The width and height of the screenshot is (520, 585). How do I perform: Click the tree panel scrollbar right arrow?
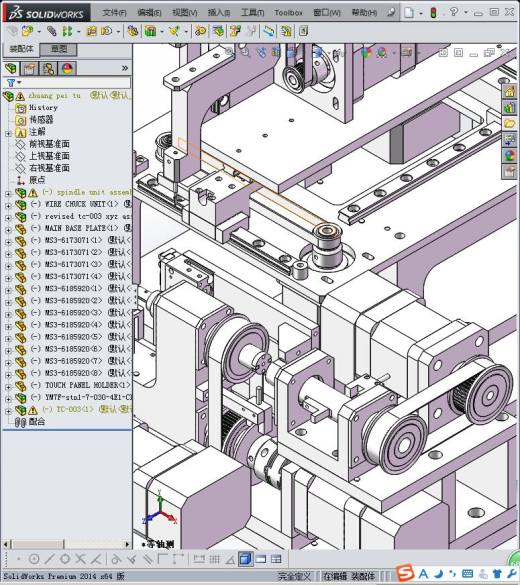127,545
